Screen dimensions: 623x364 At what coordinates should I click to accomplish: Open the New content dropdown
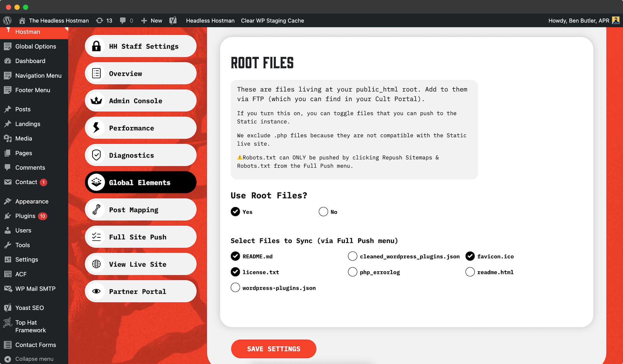(x=151, y=21)
